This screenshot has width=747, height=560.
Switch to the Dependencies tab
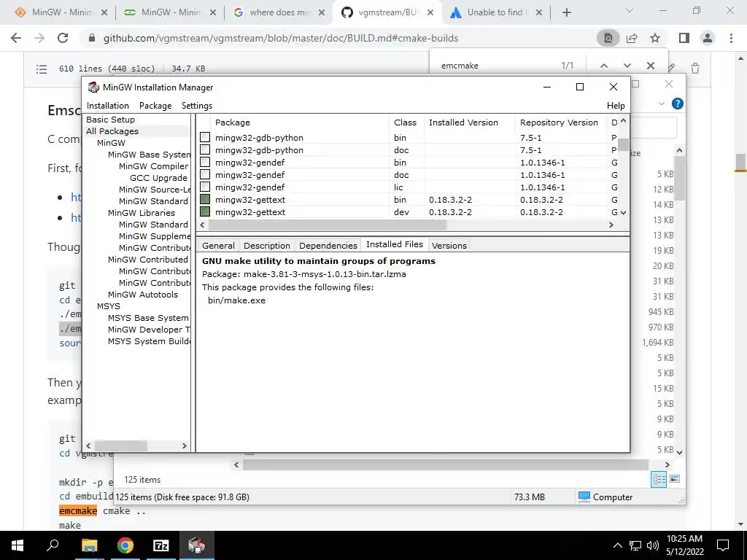coord(328,246)
